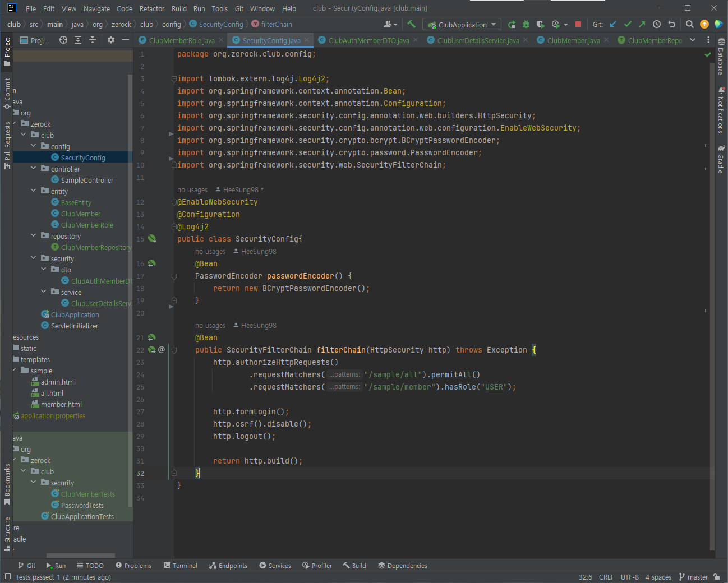Viewport: 728px width, 583px height.
Task: Open the user account dropdown icon
Action: 390,24
